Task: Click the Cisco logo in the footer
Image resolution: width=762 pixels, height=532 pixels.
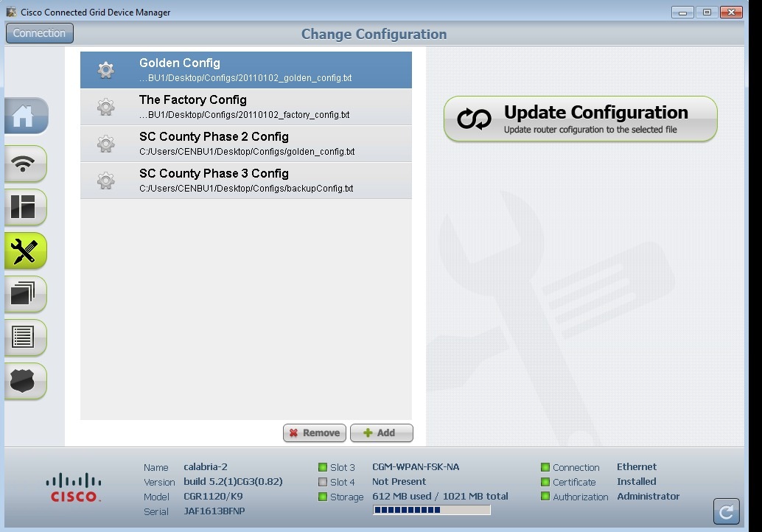Action: point(74,487)
